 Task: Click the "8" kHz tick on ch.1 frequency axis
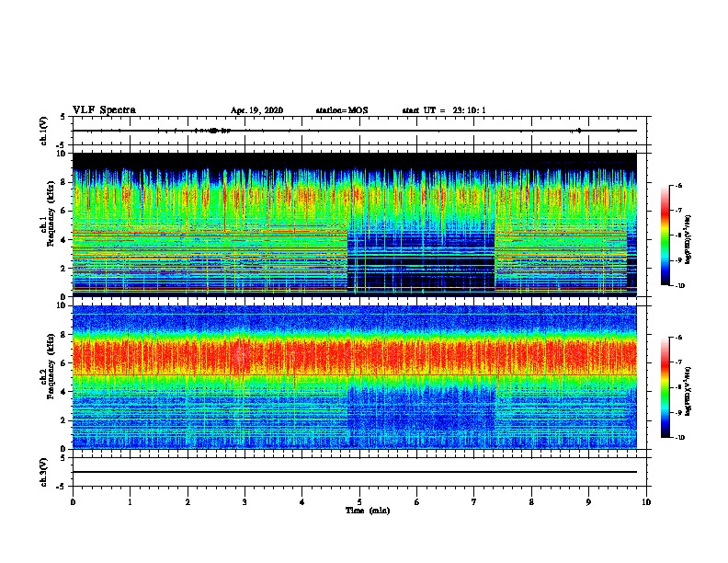pos(63,182)
